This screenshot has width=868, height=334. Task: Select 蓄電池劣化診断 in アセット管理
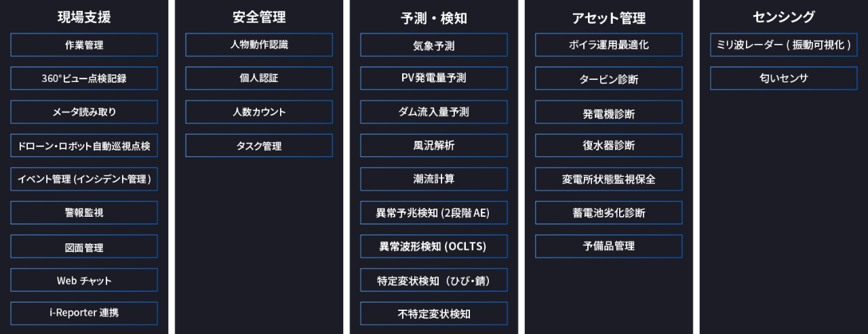(609, 213)
